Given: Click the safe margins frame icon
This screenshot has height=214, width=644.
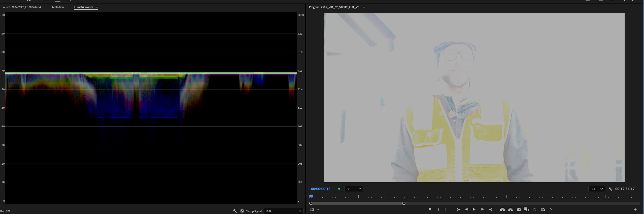Looking at the screenshot, I should [312, 209].
